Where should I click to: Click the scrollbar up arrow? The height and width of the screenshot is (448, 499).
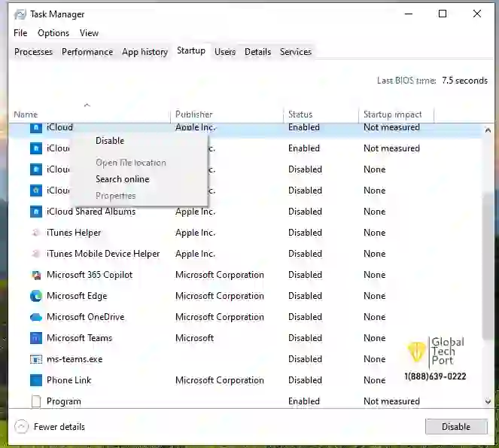tap(488, 130)
